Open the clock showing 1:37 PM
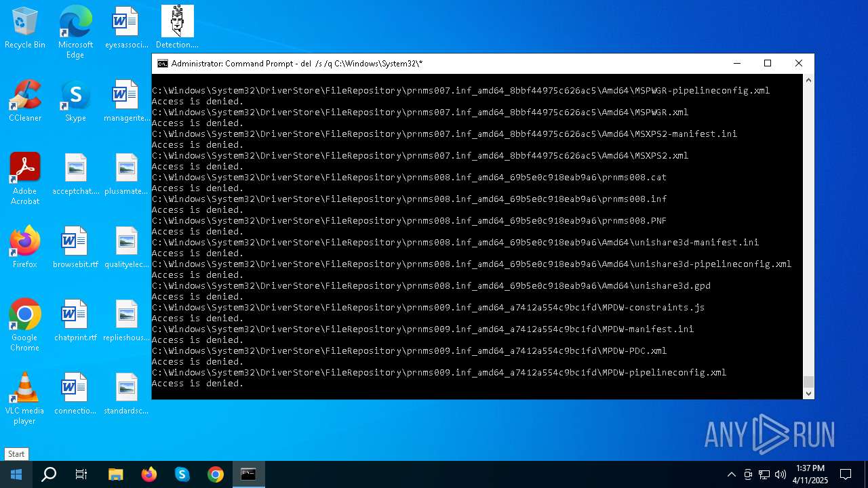The height and width of the screenshot is (488, 868). pos(810,474)
